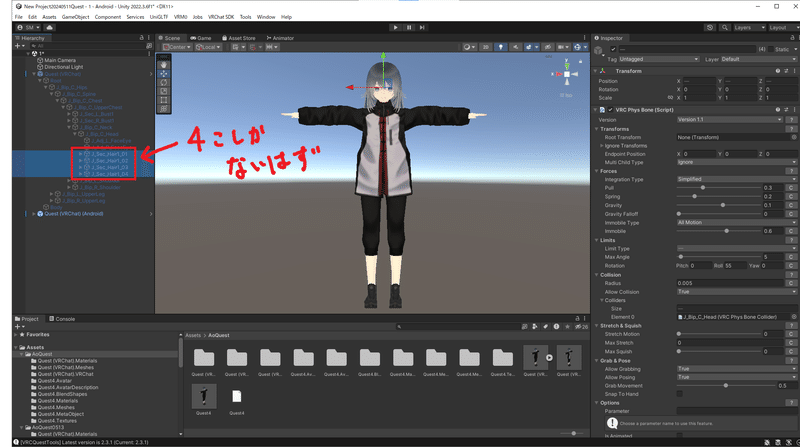Adjust the Gravity slider
The width and height of the screenshot is (800, 447).
[x=719, y=205]
